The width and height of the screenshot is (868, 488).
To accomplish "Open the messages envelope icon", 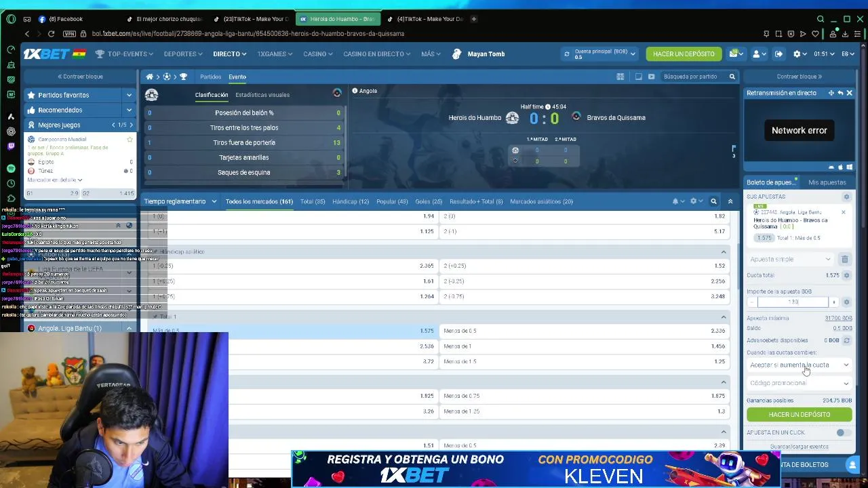I will click(x=734, y=54).
